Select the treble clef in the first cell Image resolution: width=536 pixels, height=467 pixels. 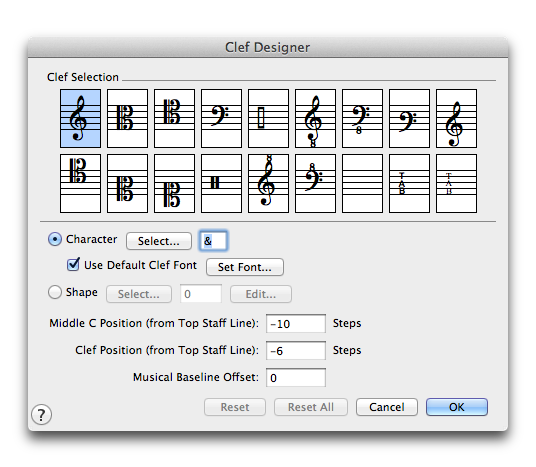coord(80,119)
